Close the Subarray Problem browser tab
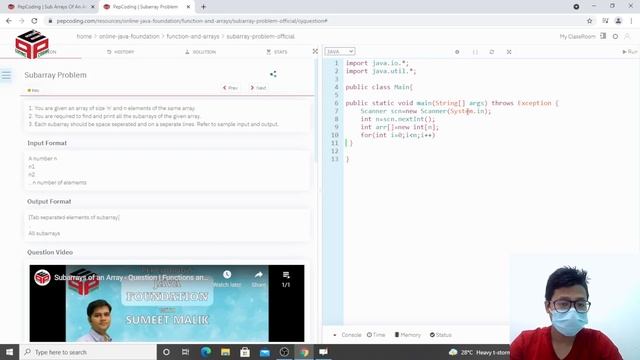 point(188,7)
